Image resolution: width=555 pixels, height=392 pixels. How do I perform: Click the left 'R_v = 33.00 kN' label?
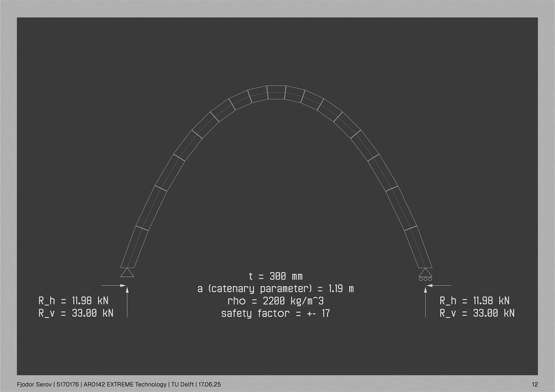[76, 313]
